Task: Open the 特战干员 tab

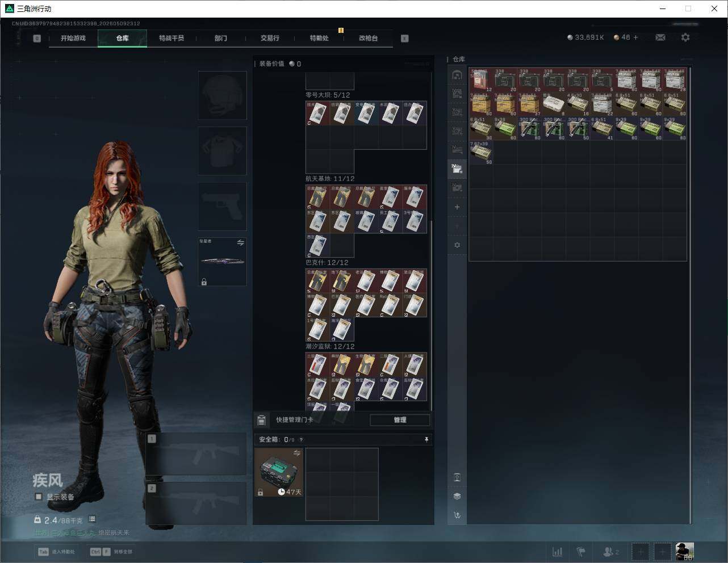Action: coord(171,38)
